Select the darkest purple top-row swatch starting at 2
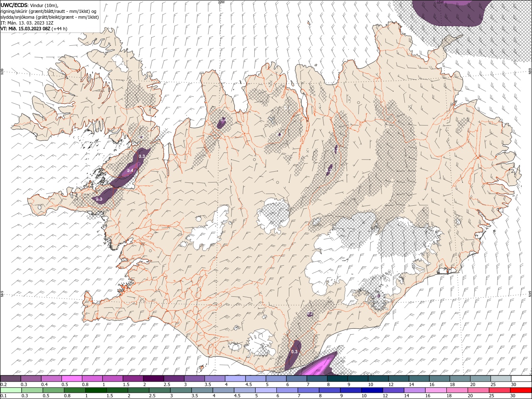532x399 pixels. pos(154,379)
